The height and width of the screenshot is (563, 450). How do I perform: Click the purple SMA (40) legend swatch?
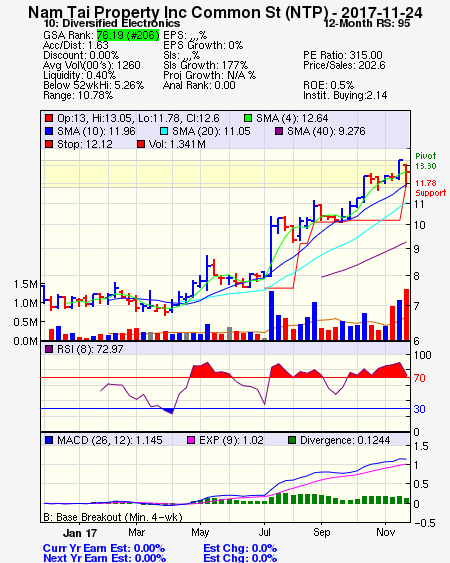tap(279, 131)
